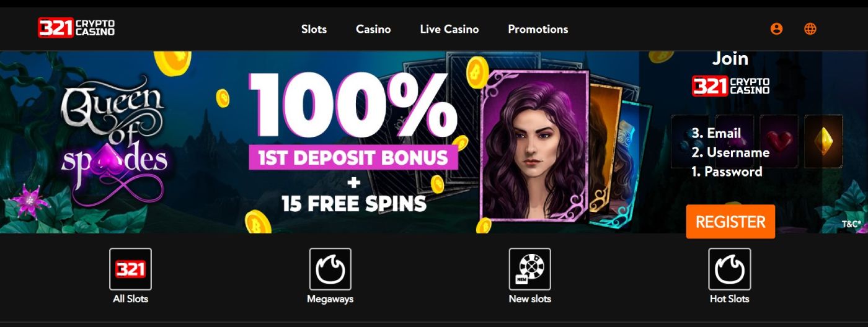
Task: Click the 321 Crypto Casino logo under Join
Action: [730, 86]
